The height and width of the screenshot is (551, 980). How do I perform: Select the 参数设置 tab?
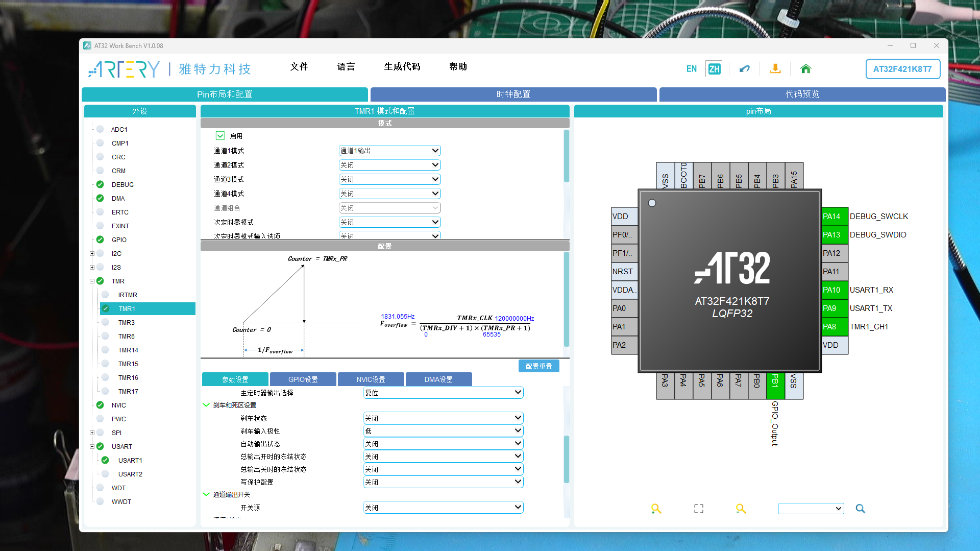point(235,379)
